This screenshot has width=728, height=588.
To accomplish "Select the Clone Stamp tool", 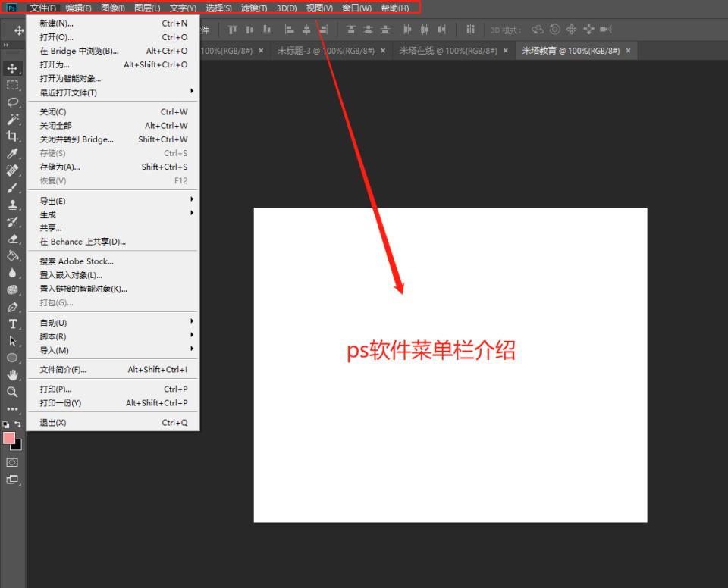I will point(13,205).
